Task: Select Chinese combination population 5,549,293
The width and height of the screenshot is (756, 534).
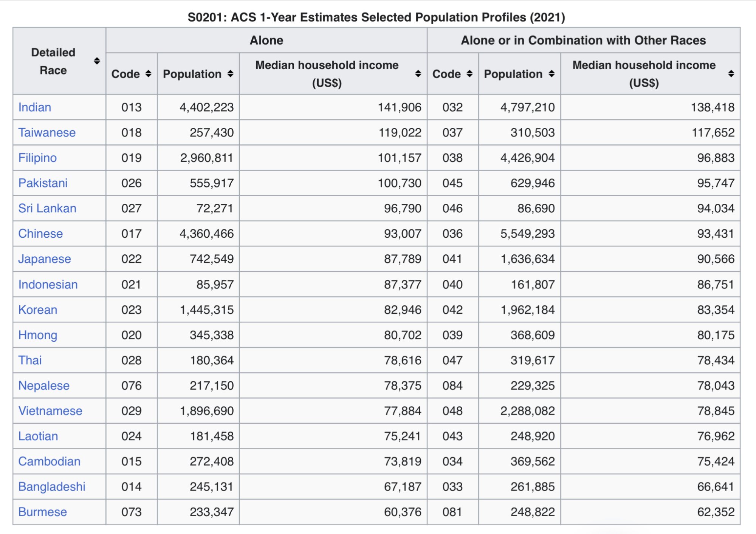Action: (x=528, y=234)
